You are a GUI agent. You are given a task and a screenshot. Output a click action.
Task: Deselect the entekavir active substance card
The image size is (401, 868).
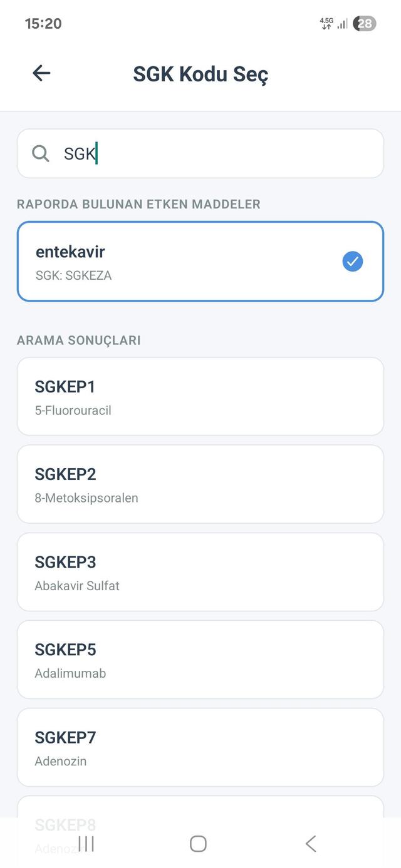click(157, 261)
